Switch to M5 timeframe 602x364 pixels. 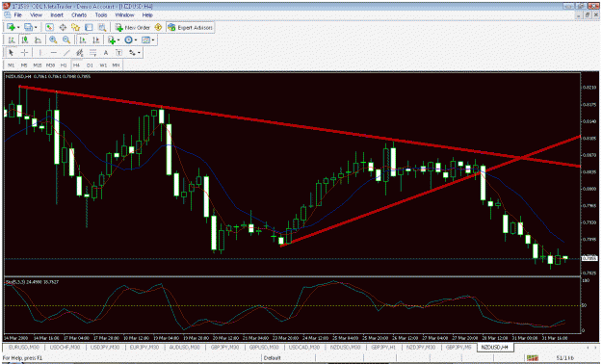[24, 65]
